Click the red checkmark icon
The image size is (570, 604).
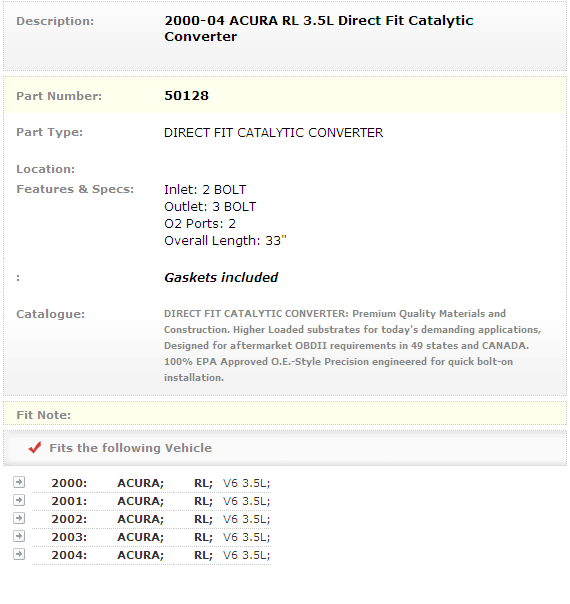click(x=35, y=447)
